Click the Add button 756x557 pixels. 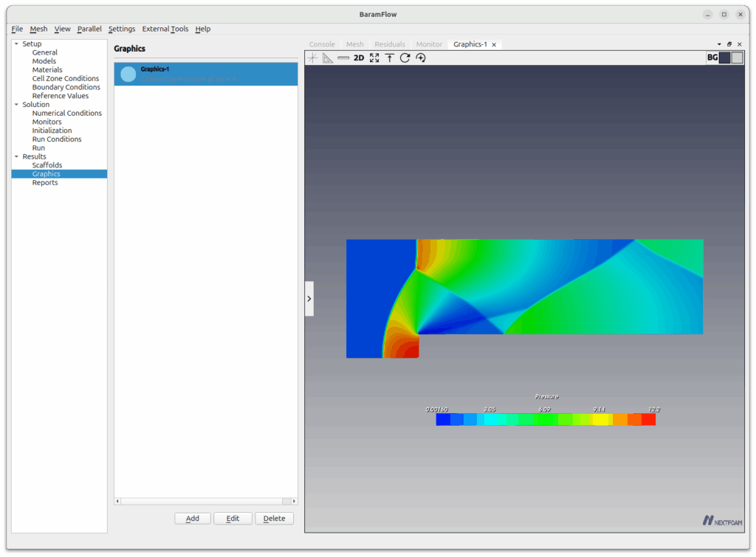tap(193, 519)
